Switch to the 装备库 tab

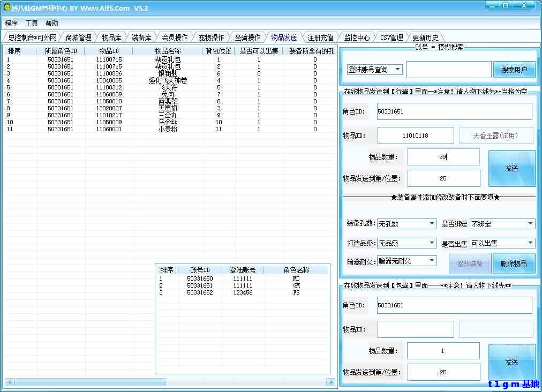click(x=141, y=37)
